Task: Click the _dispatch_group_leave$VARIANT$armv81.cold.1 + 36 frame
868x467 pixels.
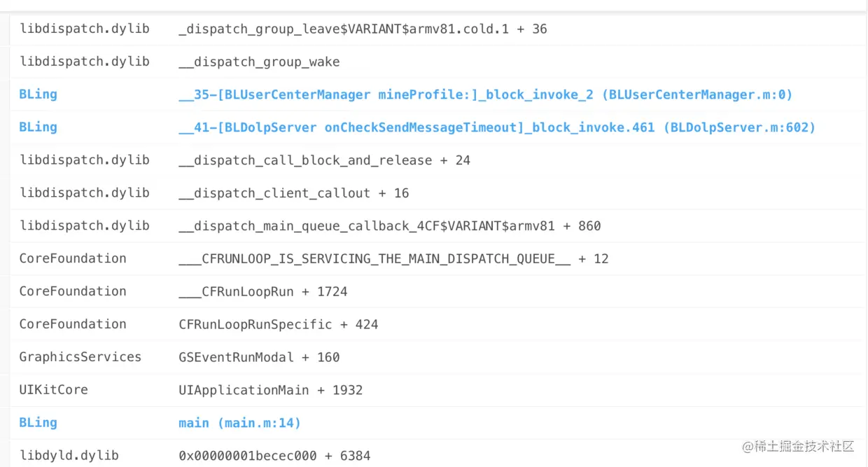Action: [363, 29]
